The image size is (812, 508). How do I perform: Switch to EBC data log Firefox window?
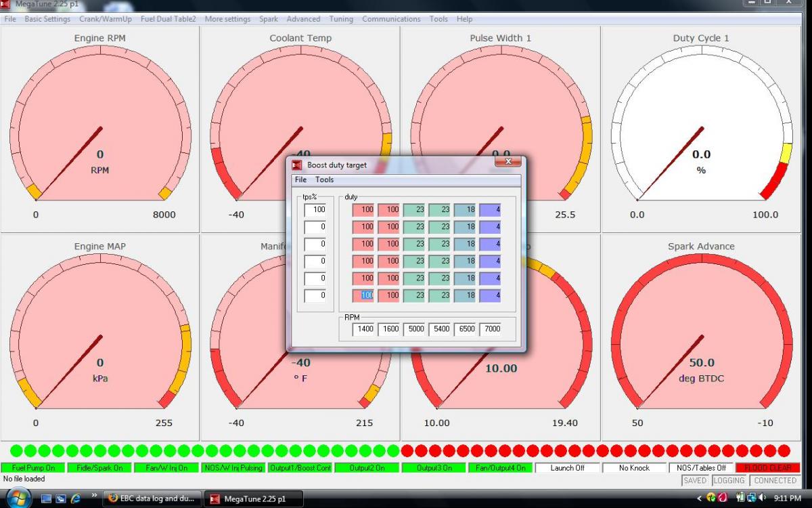(152, 499)
